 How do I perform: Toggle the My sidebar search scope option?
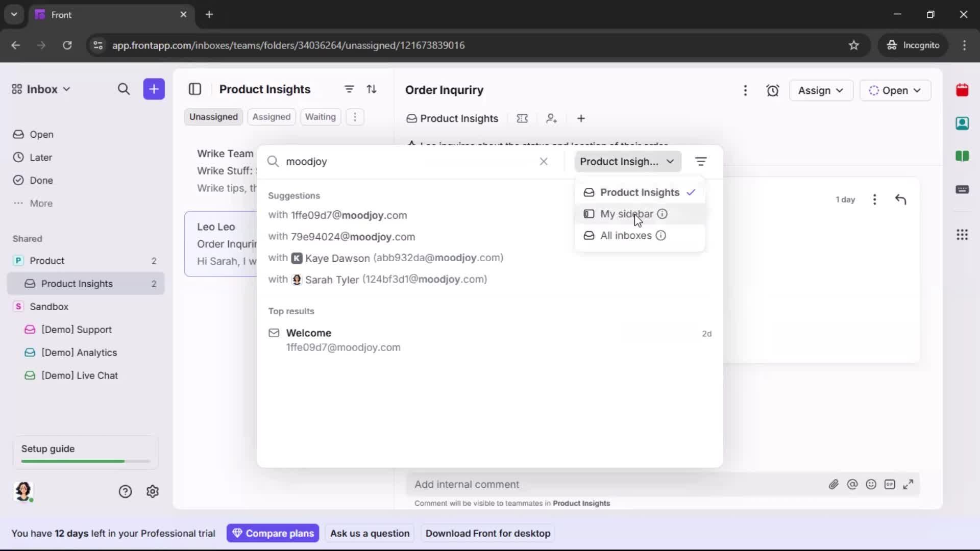pyautogui.click(x=627, y=214)
